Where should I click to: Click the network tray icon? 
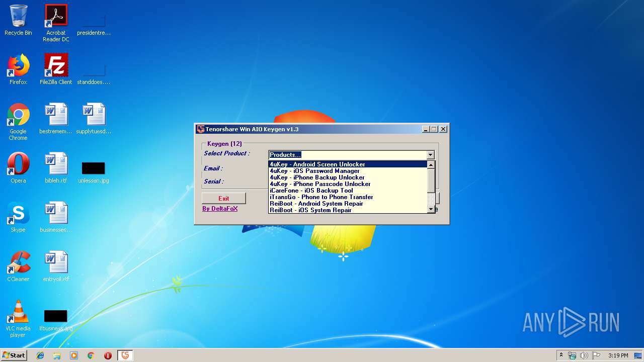572,355
